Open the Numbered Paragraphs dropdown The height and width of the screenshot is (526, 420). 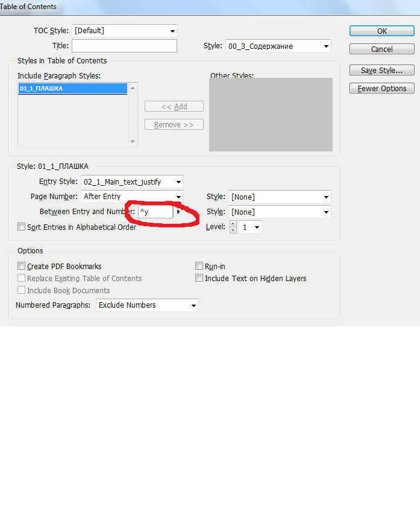[x=147, y=305]
